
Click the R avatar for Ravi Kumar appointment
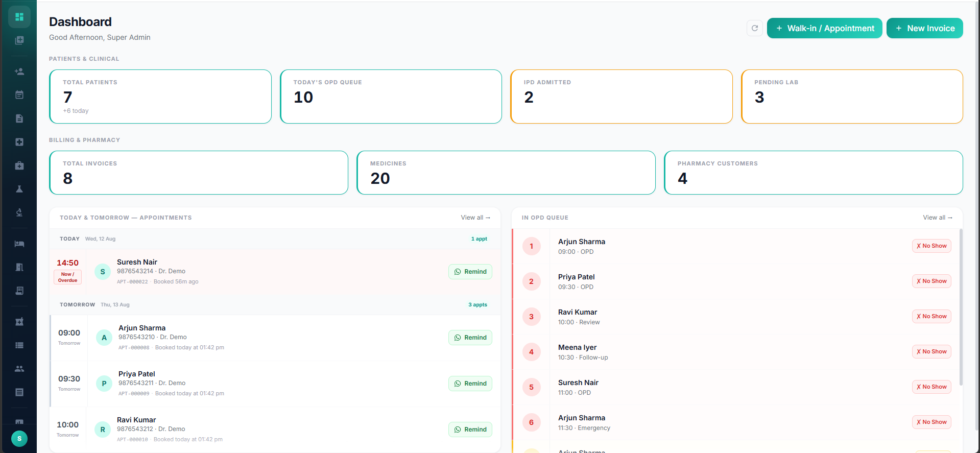click(103, 430)
